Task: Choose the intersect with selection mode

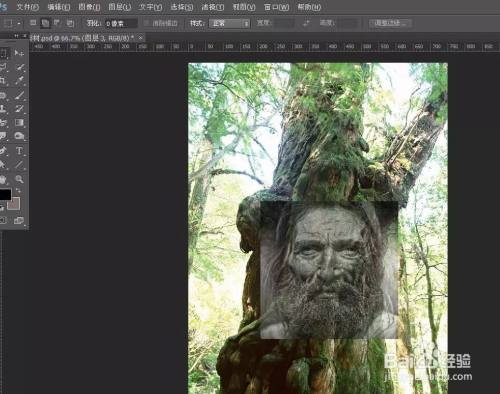Action: 70,23
